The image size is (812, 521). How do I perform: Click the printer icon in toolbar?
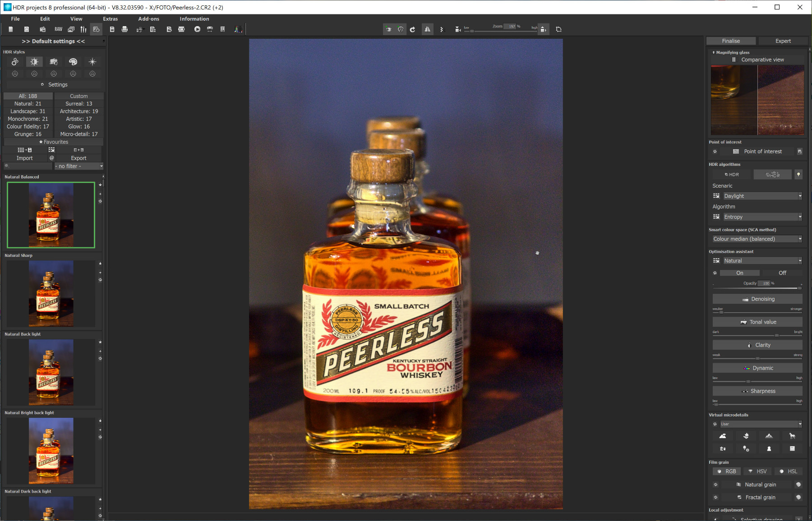tap(125, 29)
